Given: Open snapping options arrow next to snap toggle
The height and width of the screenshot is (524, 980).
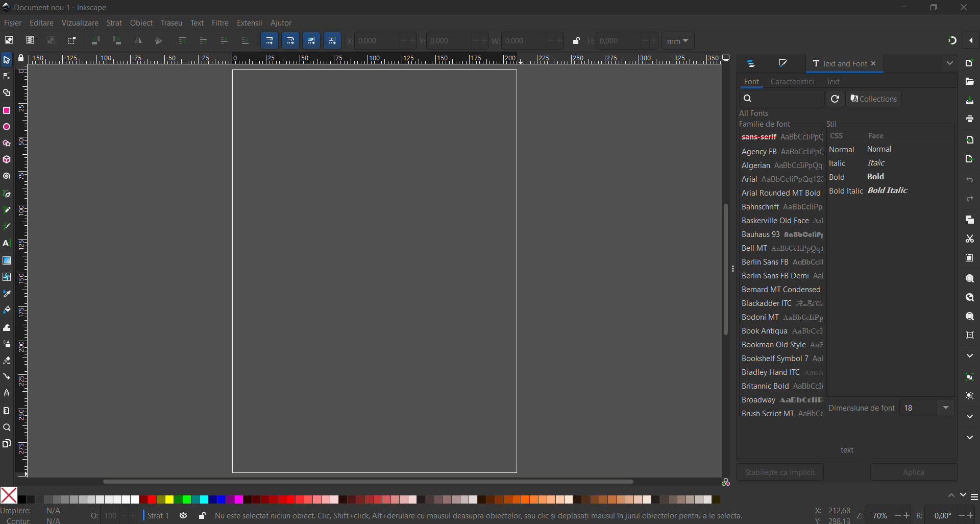Looking at the screenshot, I should [971, 40].
